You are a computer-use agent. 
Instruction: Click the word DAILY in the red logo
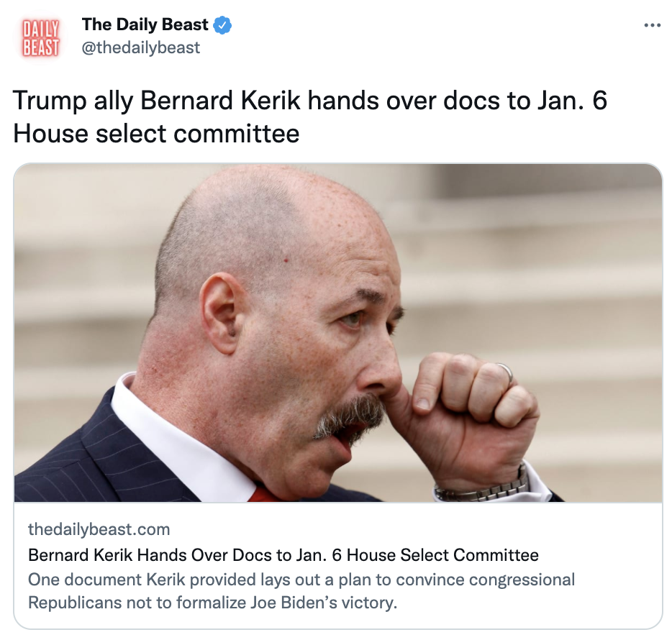(x=41, y=29)
